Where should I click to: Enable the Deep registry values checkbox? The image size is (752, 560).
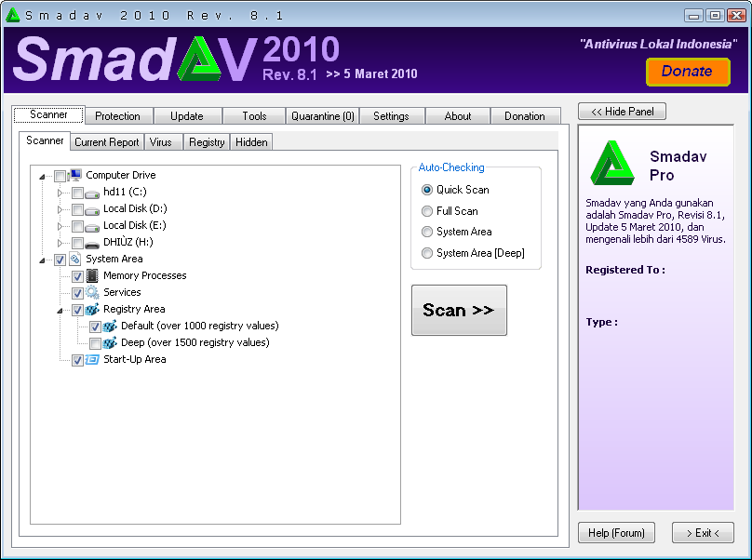point(95,343)
